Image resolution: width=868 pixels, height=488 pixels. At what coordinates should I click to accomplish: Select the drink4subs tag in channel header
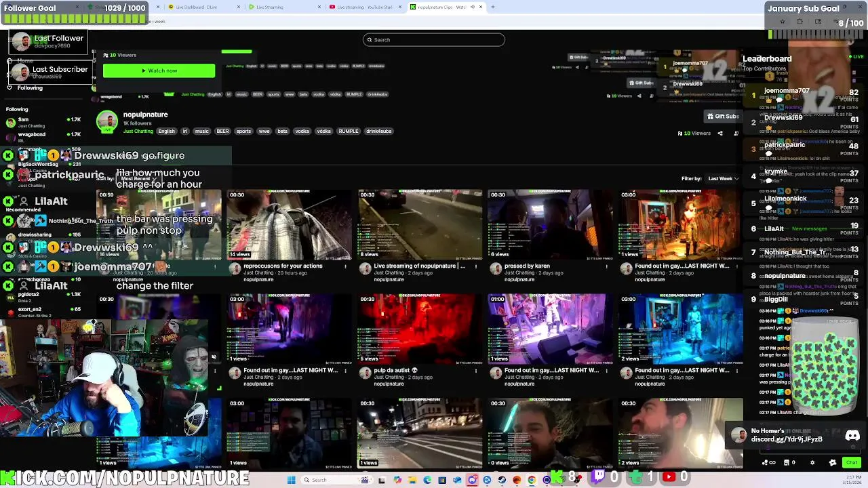click(378, 131)
